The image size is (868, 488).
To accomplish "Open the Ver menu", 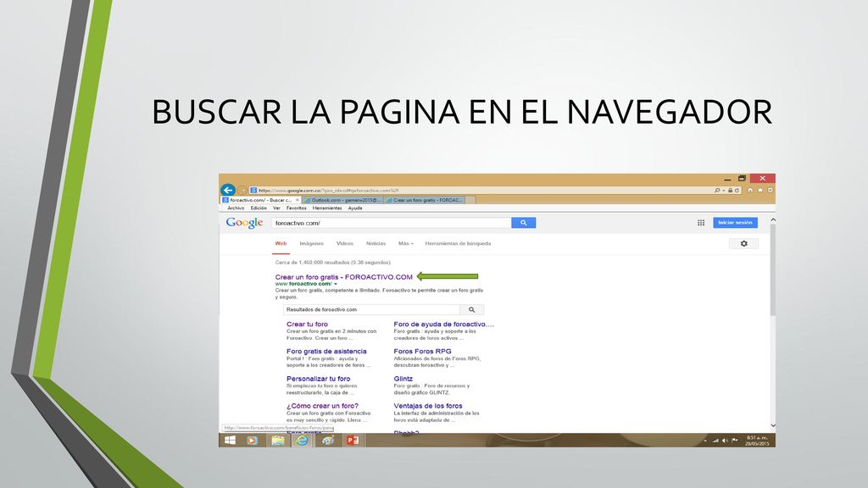I will (x=276, y=208).
